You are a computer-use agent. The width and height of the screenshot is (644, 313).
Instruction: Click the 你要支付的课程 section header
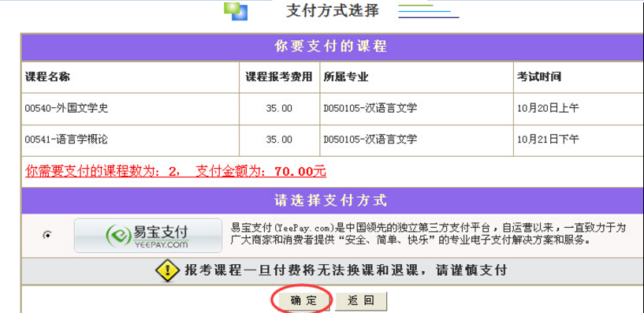pyautogui.click(x=331, y=47)
